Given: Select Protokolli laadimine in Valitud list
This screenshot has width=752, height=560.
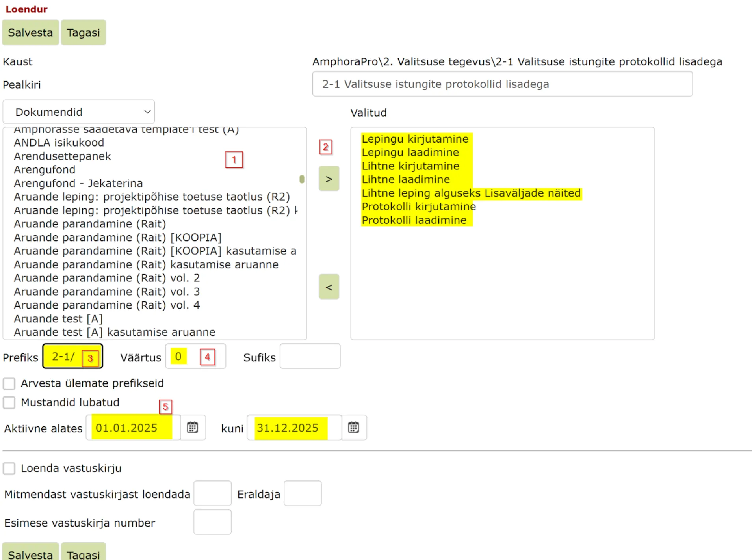Looking at the screenshot, I should click(414, 220).
